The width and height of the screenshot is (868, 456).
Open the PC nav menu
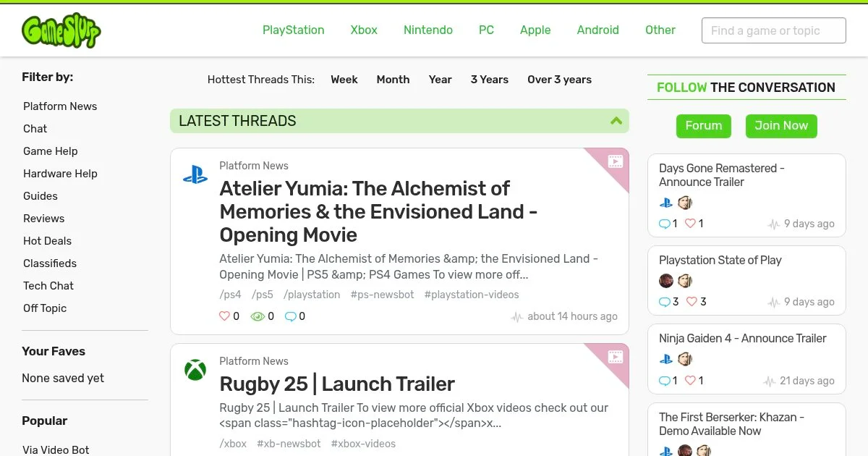point(486,30)
